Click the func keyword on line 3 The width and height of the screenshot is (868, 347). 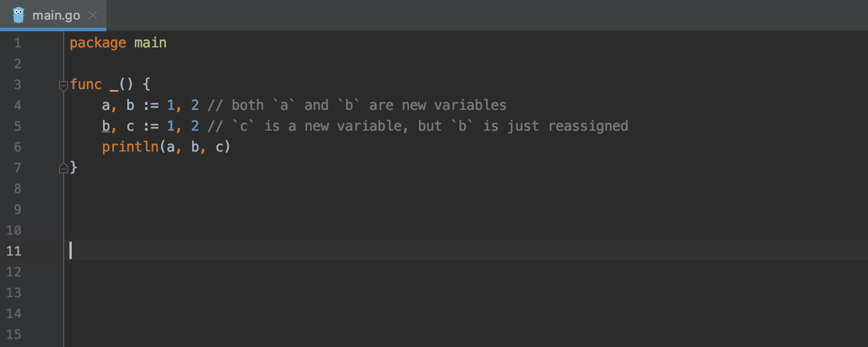tap(86, 84)
